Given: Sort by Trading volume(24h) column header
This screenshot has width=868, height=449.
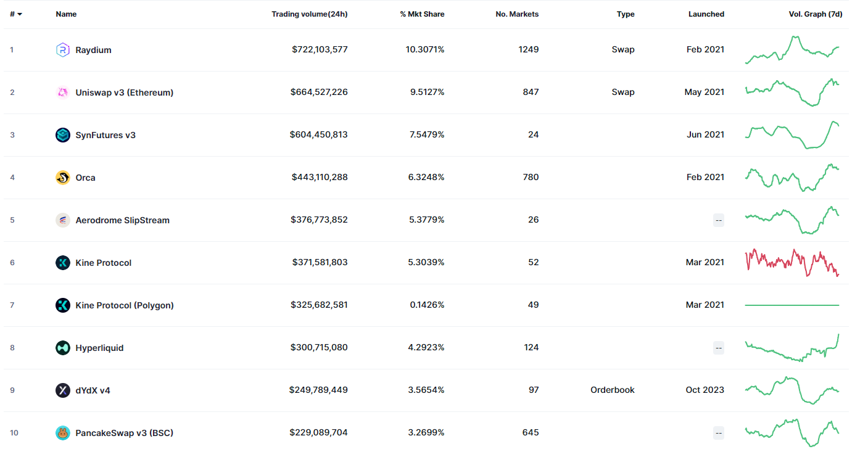Looking at the screenshot, I should (x=310, y=14).
